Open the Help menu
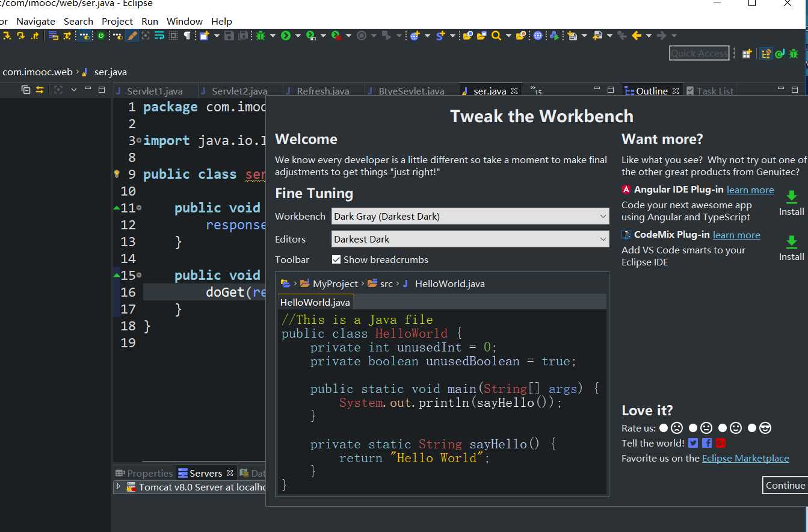The width and height of the screenshot is (808, 532). [x=221, y=21]
